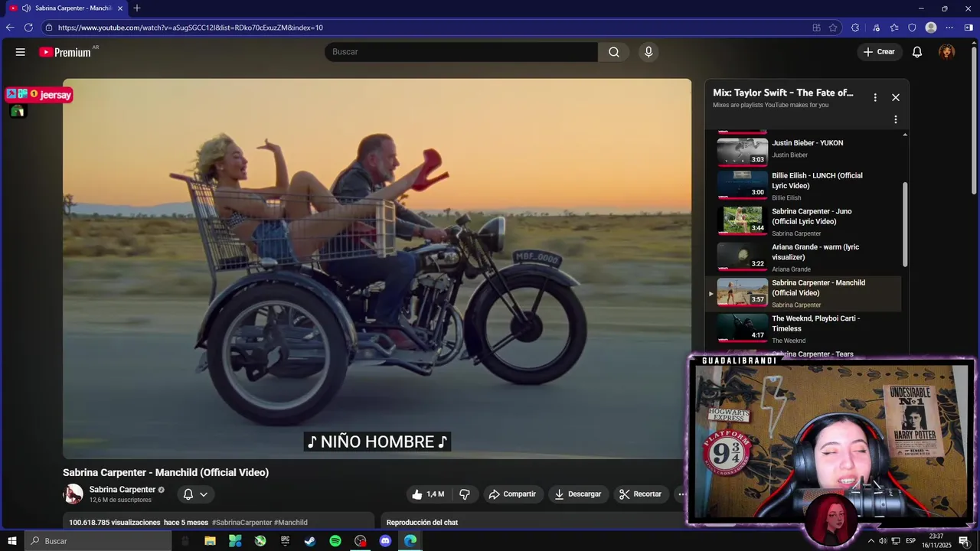This screenshot has width=980, height=551.
Task: Click the browser address bar URL
Action: (x=191, y=28)
